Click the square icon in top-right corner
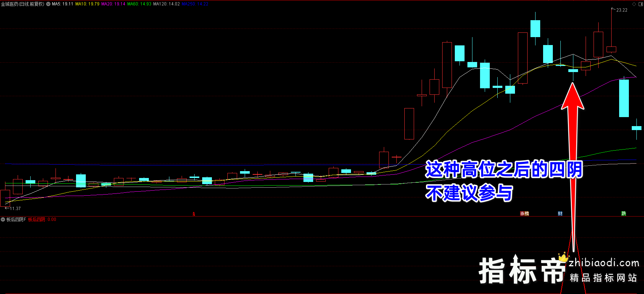Image resolution: width=644 pixels, height=294 pixels. 640,4
